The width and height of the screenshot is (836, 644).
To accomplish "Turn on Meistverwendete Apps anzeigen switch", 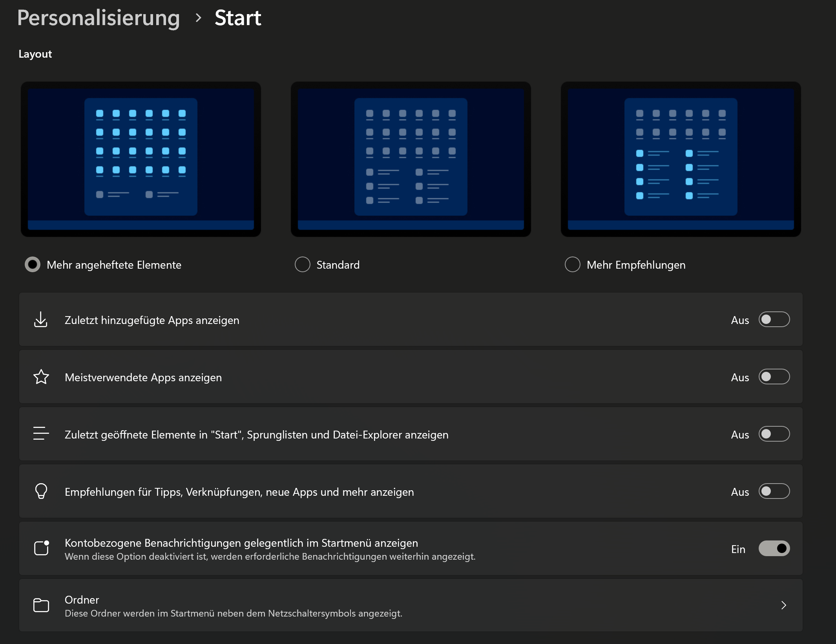I will coord(774,377).
